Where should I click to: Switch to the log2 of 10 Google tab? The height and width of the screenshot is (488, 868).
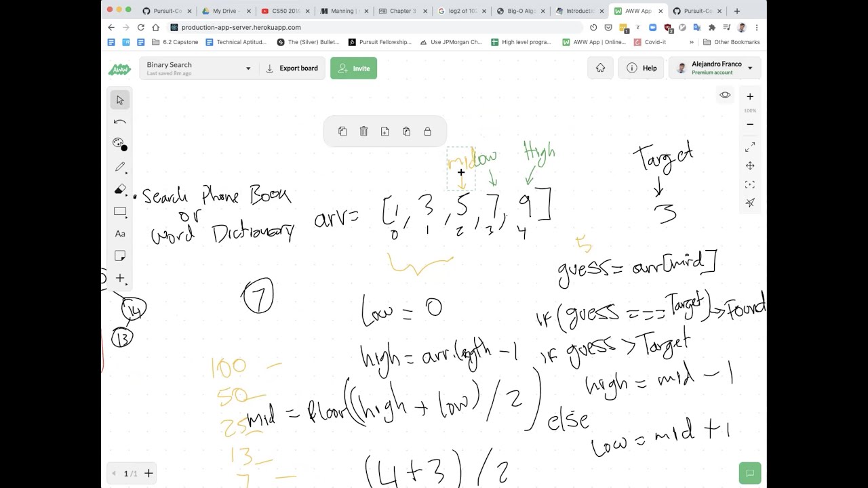462,11
